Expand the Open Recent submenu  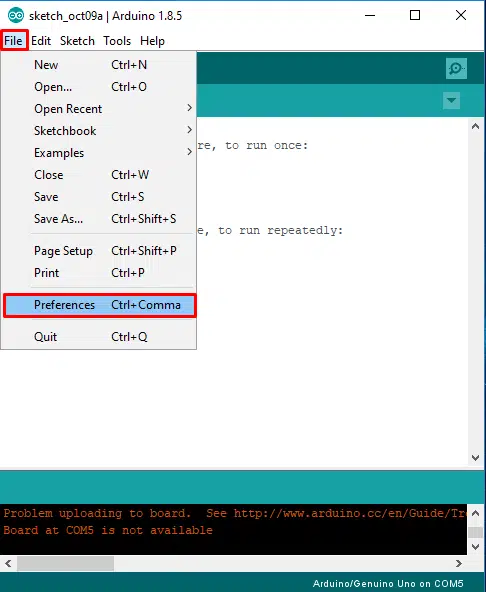(99, 109)
